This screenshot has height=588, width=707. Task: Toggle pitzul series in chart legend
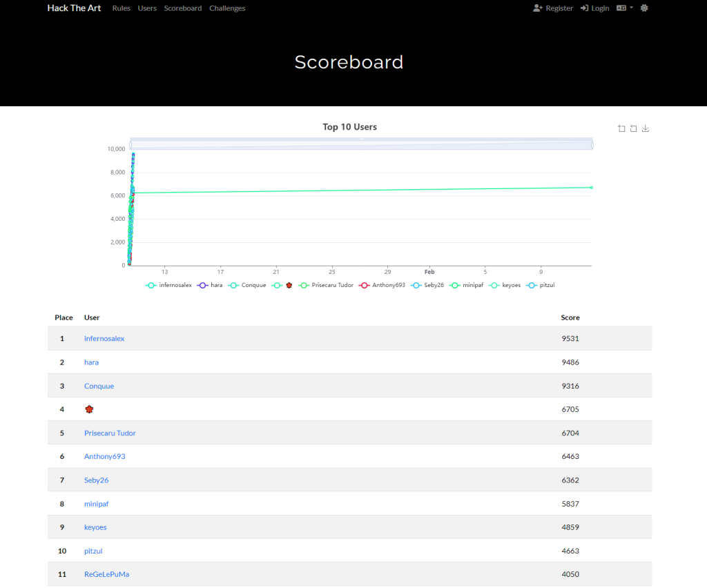click(x=541, y=285)
